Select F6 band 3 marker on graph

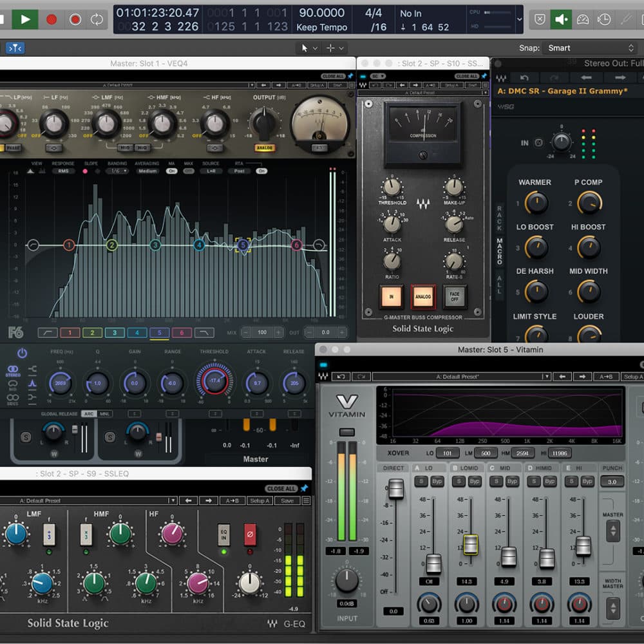coord(155,245)
